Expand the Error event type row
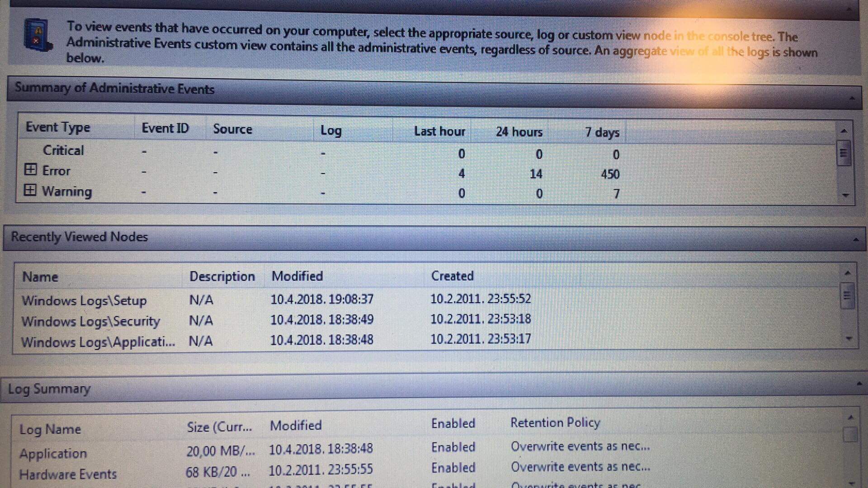Image resolution: width=868 pixels, height=488 pixels. click(x=30, y=170)
